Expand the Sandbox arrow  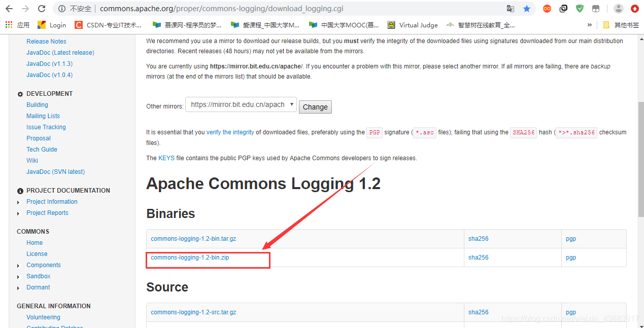pos(19,277)
